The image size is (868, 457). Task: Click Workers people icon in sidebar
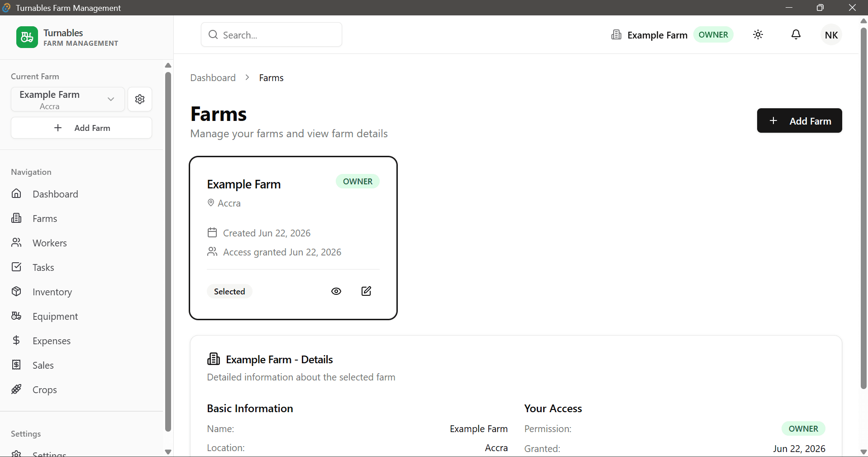coord(16,243)
